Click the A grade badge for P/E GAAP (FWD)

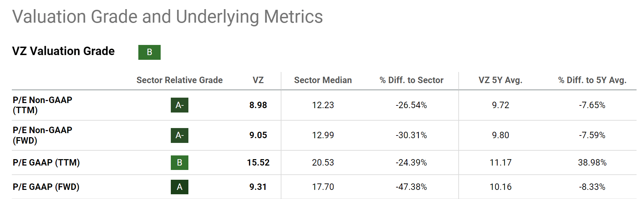(179, 187)
